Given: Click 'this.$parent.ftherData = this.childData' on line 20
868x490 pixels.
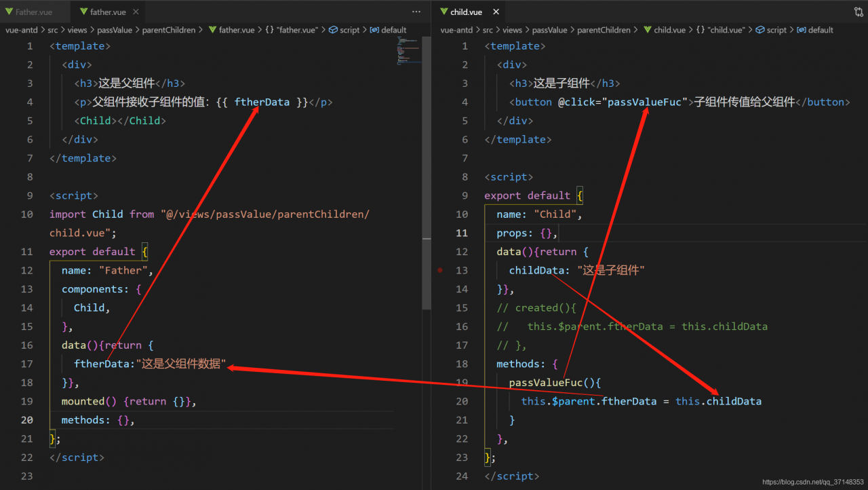Looking at the screenshot, I should [642, 401].
